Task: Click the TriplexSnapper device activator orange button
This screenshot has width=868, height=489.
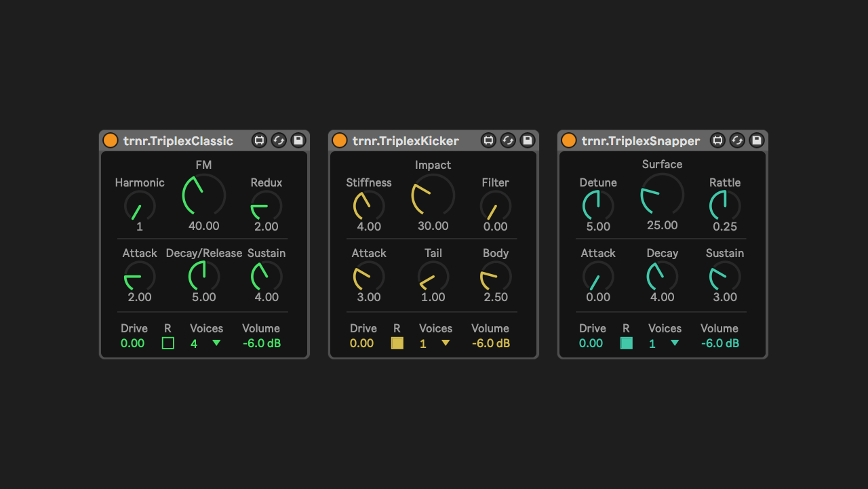Action: 569,140
